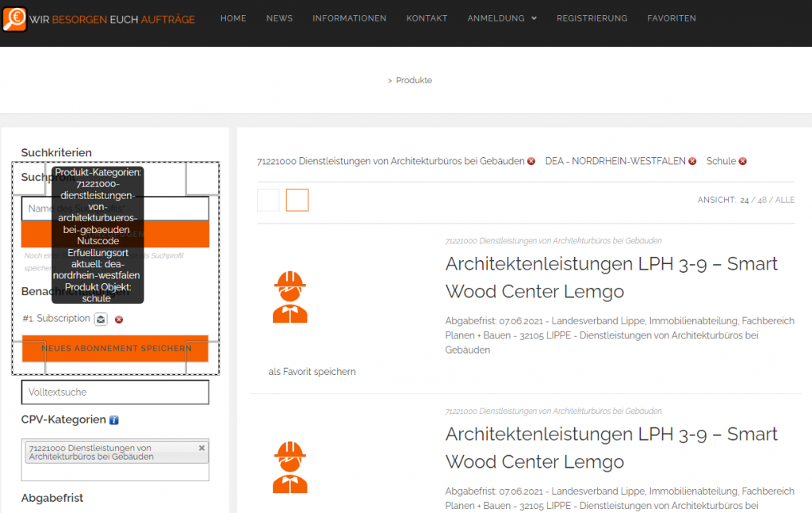Click the first listing's category label 71221000
Viewport: 812px width, 513px height.
coord(553,241)
